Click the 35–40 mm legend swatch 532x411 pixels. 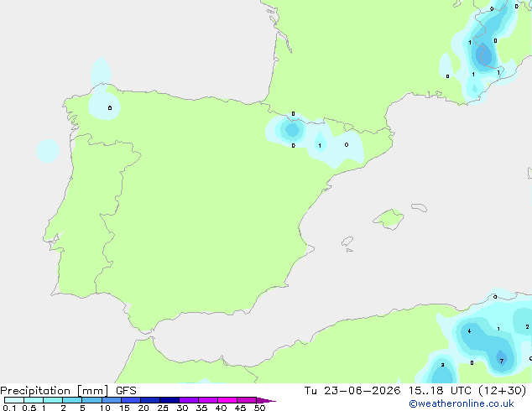(x=208, y=400)
